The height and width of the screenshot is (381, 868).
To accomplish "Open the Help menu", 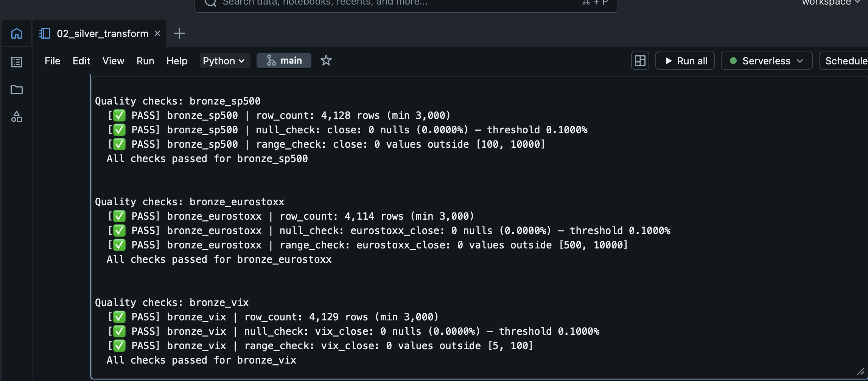I will pos(177,61).
